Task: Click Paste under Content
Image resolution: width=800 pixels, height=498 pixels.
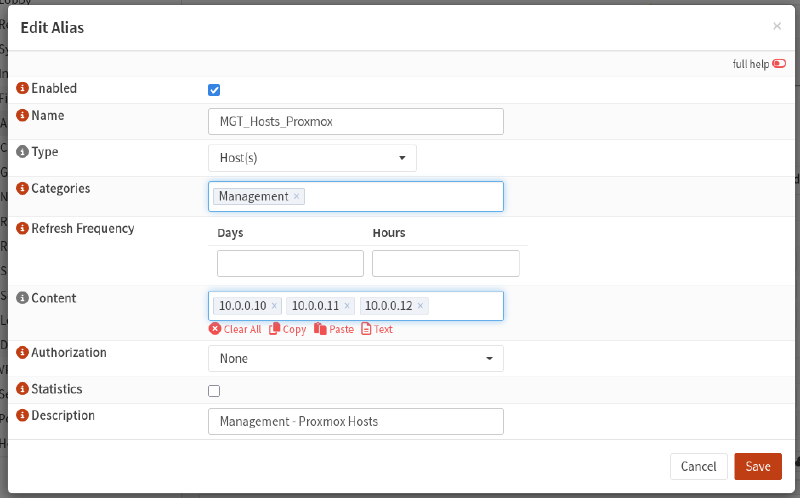Action: tap(334, 329)
